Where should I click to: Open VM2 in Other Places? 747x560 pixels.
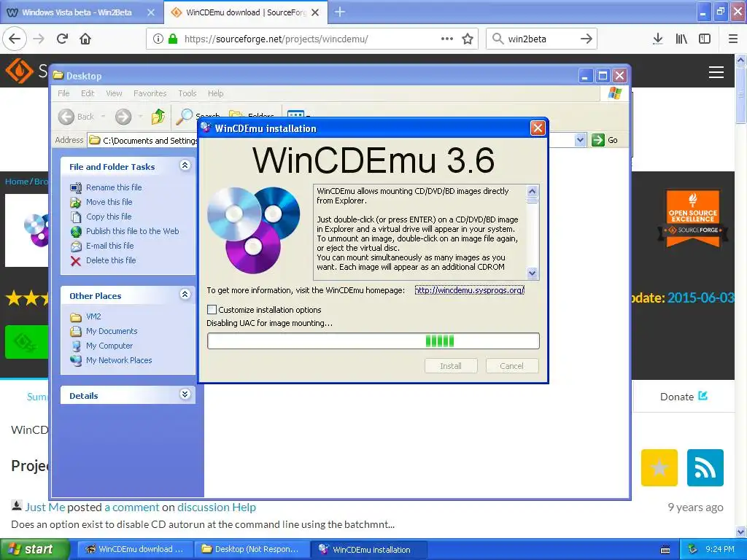click(93, 316)
